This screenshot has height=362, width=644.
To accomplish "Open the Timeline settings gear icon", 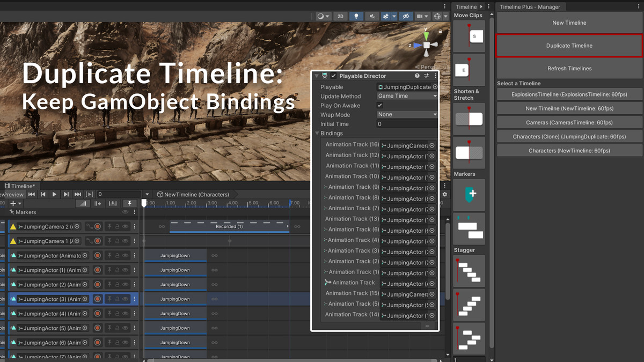I will (444, 194).
